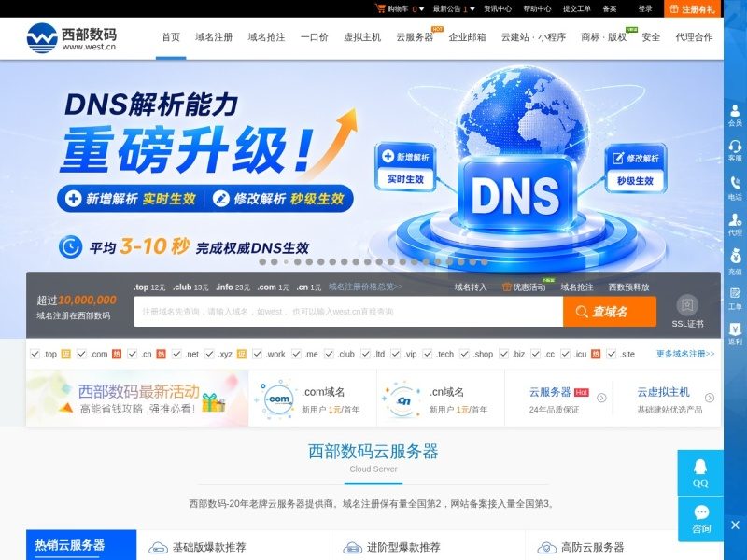The image size is (747, 560).
Task: Click the 查域名 search button
Action: (x=610, y=312)
